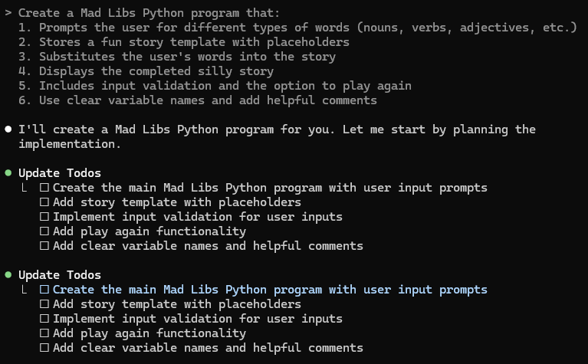588x364 pixels.
Task: Click the green bullet beside second Update Todos
Action: pos(8,275)
